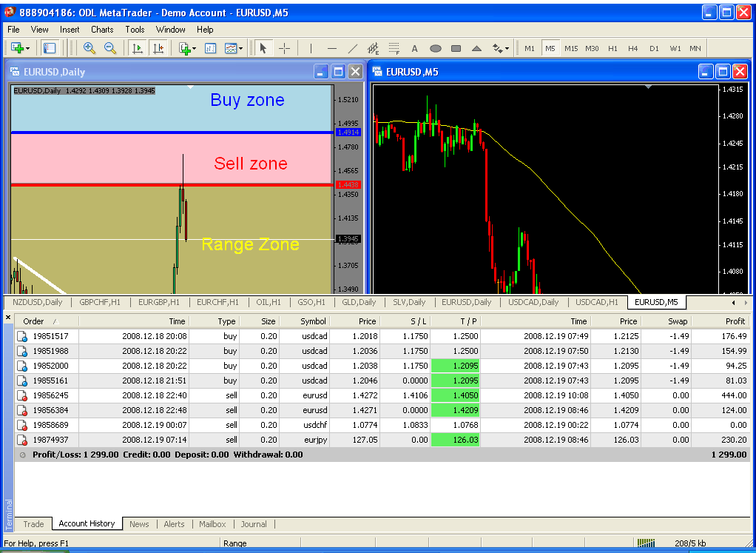Select order 19874937 eurjpy row

tap(382, 440)
